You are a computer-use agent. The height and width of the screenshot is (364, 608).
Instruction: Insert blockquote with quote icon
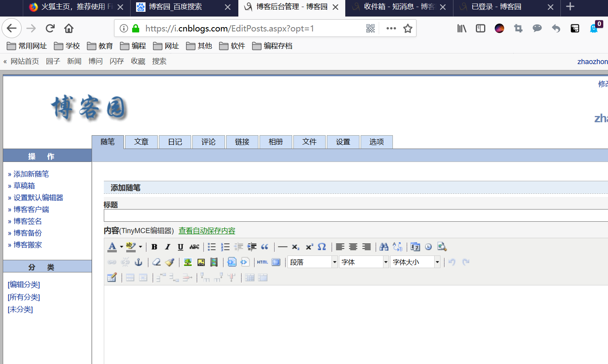(265, 247)
